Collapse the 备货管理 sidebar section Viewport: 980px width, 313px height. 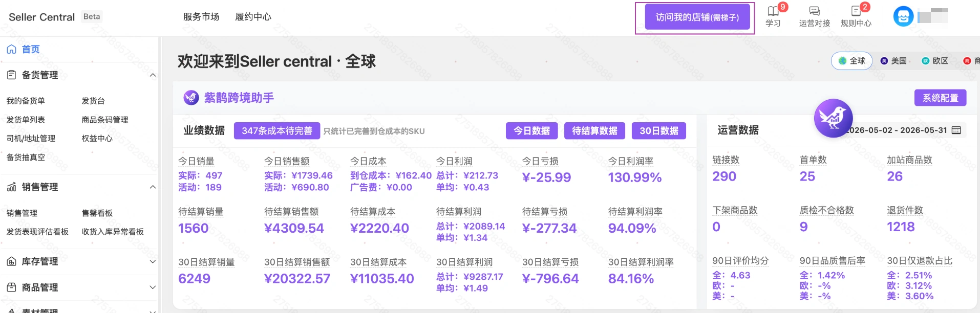153,75
